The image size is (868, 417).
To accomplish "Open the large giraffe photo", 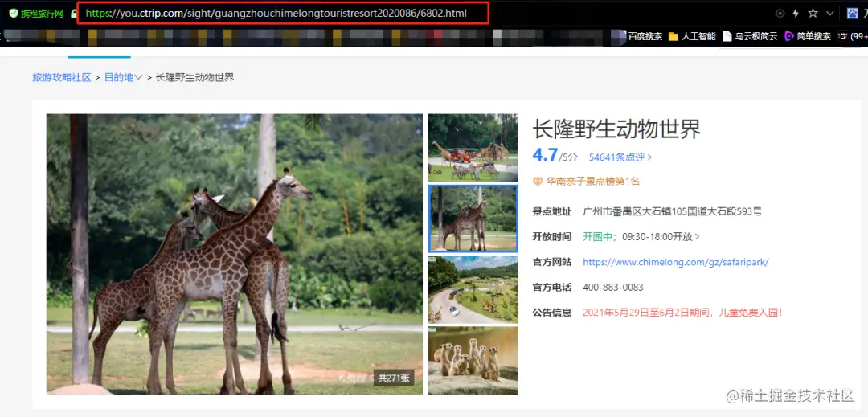I will point(234,254).
